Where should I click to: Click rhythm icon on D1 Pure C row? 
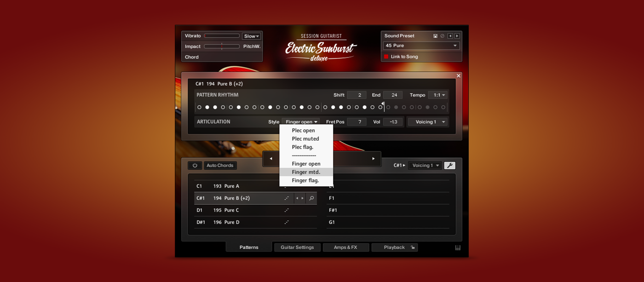tap(286, 210)
